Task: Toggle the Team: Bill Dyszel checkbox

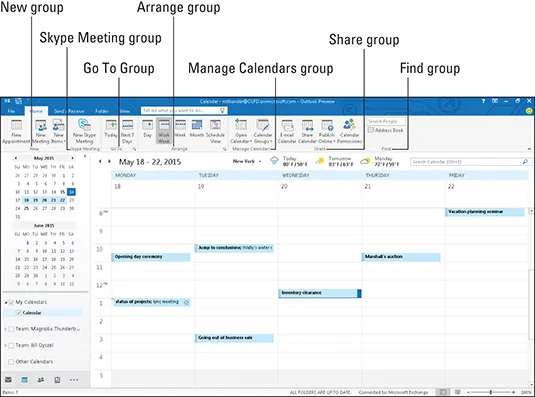Action: click(x=11, y=345)
